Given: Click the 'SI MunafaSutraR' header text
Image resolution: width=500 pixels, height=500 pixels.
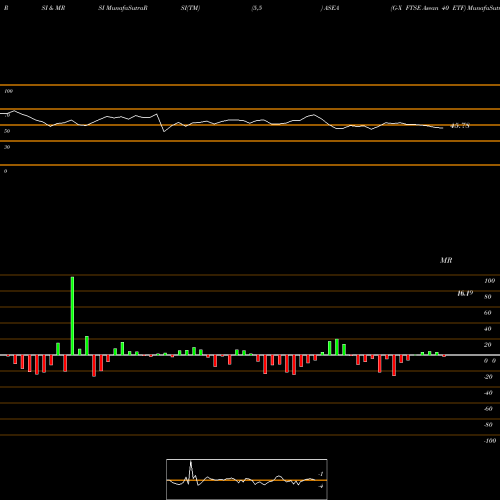Looking at the screenshot, I should pyautogui.click(x=123, y=8).
